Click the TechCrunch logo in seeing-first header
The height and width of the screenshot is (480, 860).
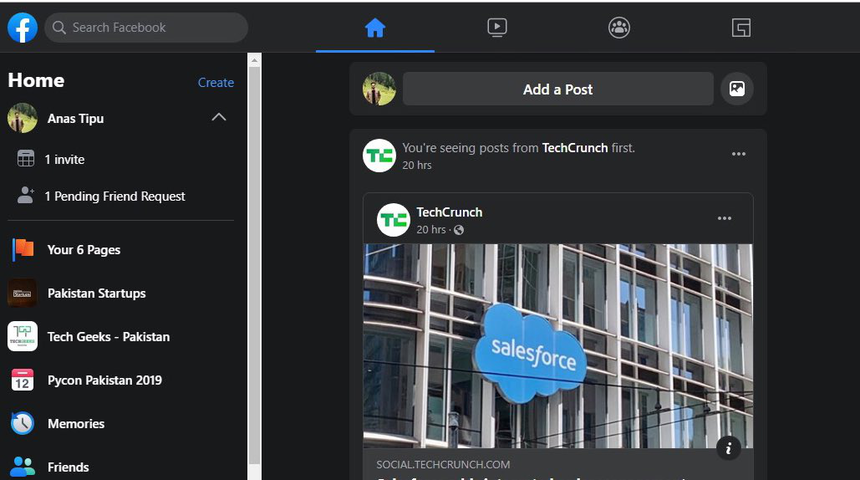[x=379, y=156]
